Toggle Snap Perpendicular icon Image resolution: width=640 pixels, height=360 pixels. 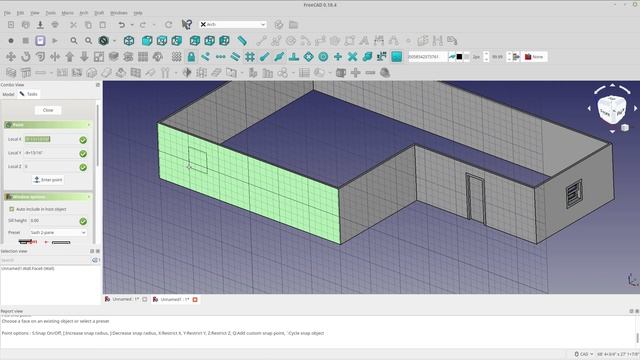[x=294, y=57]
